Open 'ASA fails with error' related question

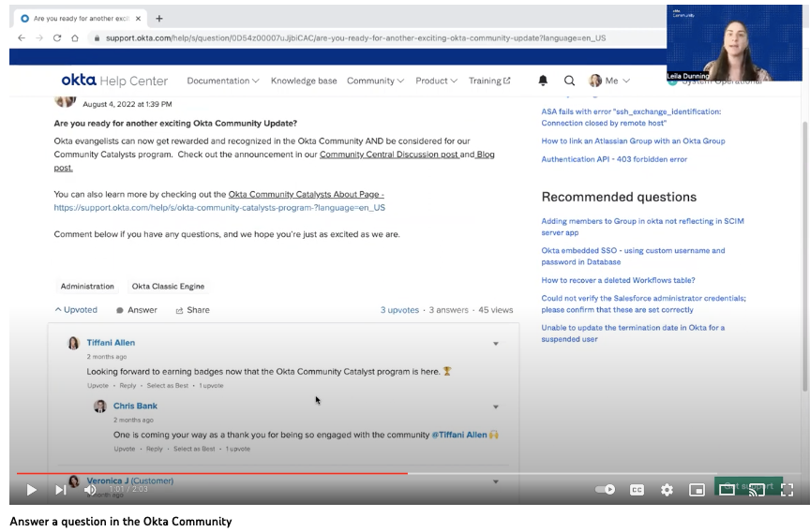pyautogui.click(x=631, y=117)
